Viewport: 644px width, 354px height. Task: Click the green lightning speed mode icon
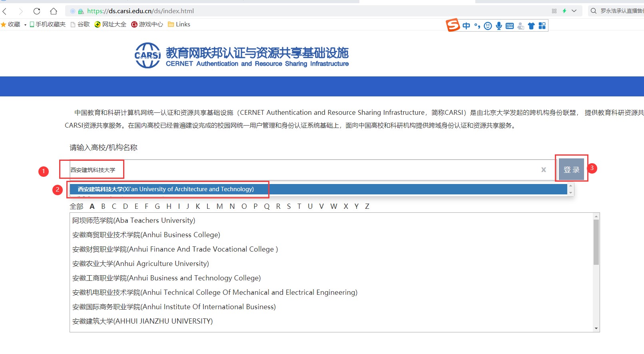click(x=564, y=11)
